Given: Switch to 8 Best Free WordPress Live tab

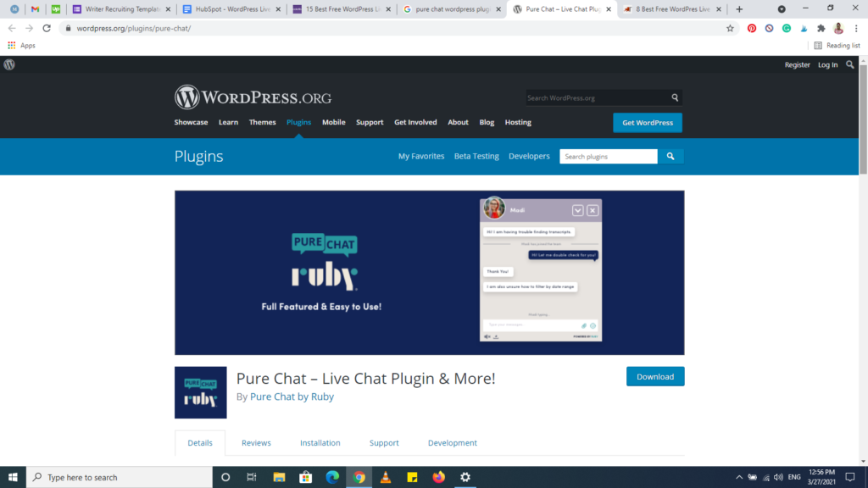Looking at the screenshot, I should [672, 8].
